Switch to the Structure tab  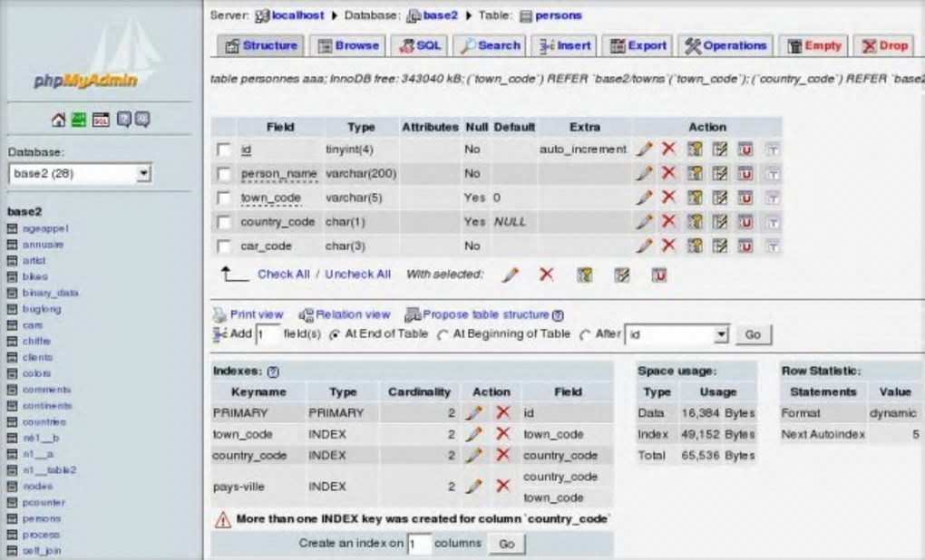coord(261,46)
